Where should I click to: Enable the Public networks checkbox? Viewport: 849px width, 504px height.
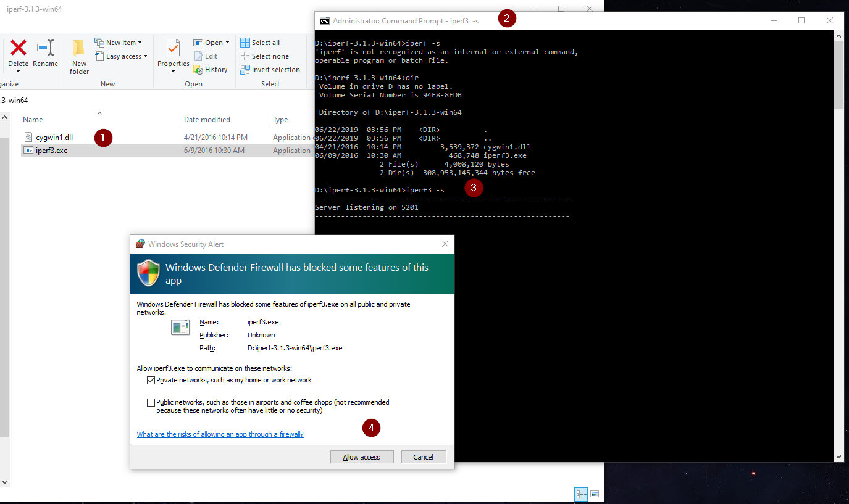click(x=151, y=402)
